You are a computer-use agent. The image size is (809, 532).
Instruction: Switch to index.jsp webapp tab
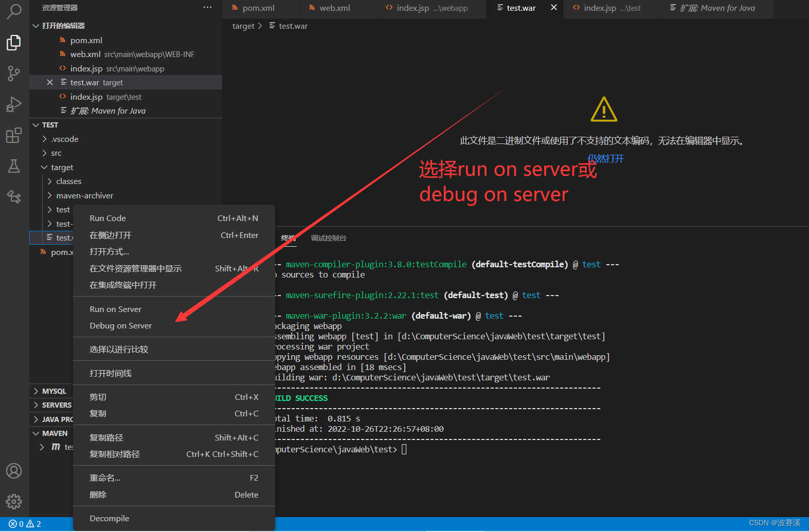(x=431, y=8)
